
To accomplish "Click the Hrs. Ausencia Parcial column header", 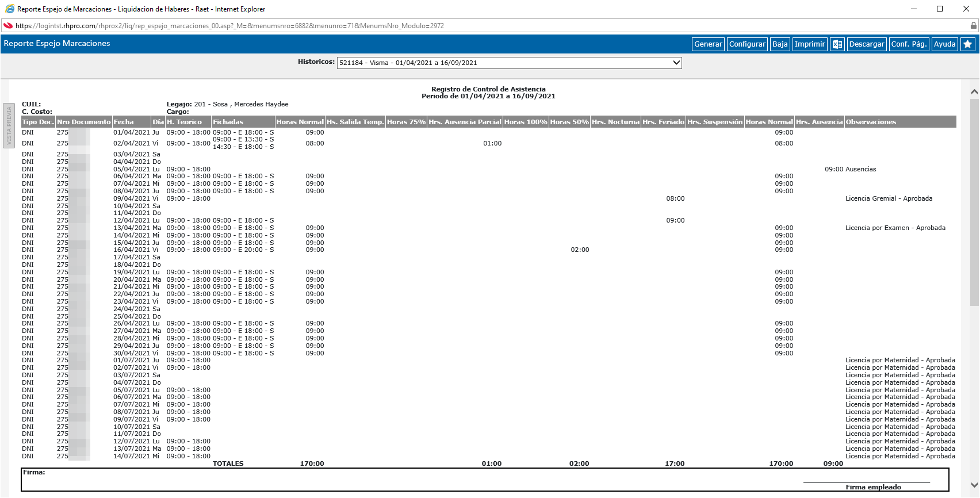I will 465,122.
